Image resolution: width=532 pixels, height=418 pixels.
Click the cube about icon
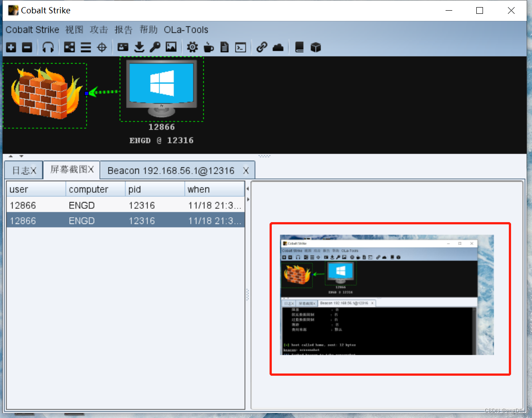click(315, 48)
